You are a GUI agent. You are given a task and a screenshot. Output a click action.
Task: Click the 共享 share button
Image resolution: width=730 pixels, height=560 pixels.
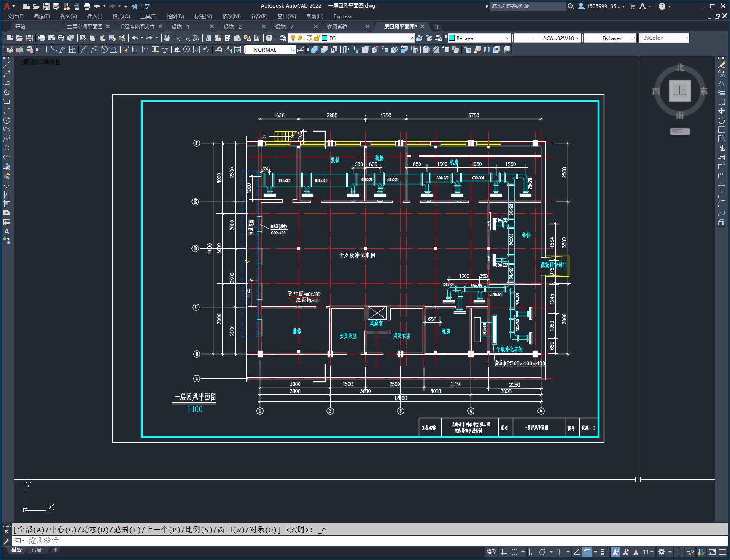140,6
